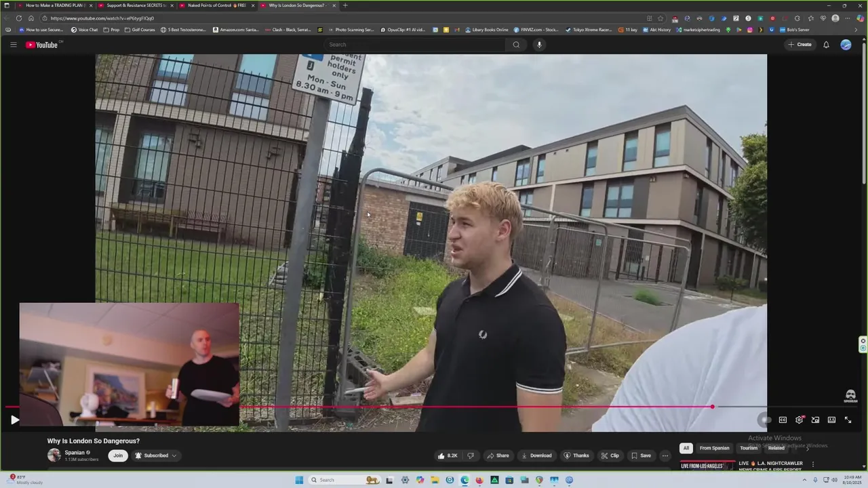This screenshot has height=488, width=868.
Task: Open options for L.A. Nightcrawler video
Action: point(813,464)
